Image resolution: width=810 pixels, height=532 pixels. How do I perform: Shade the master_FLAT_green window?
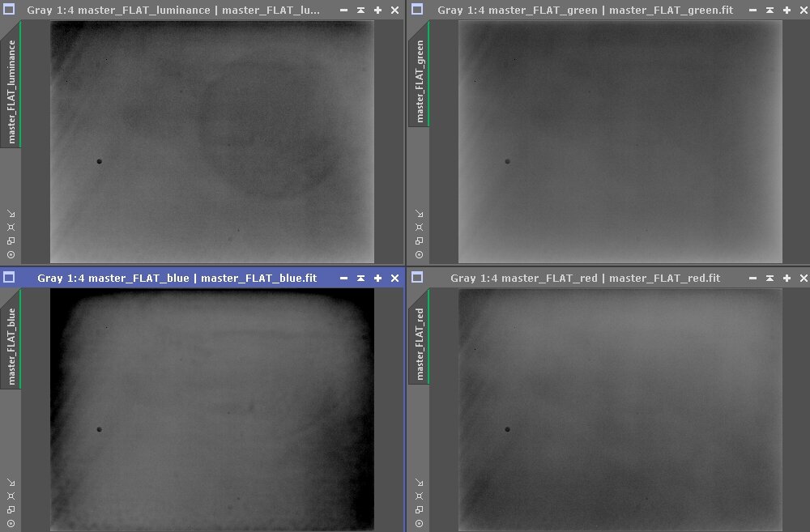(x=769, y=11)
